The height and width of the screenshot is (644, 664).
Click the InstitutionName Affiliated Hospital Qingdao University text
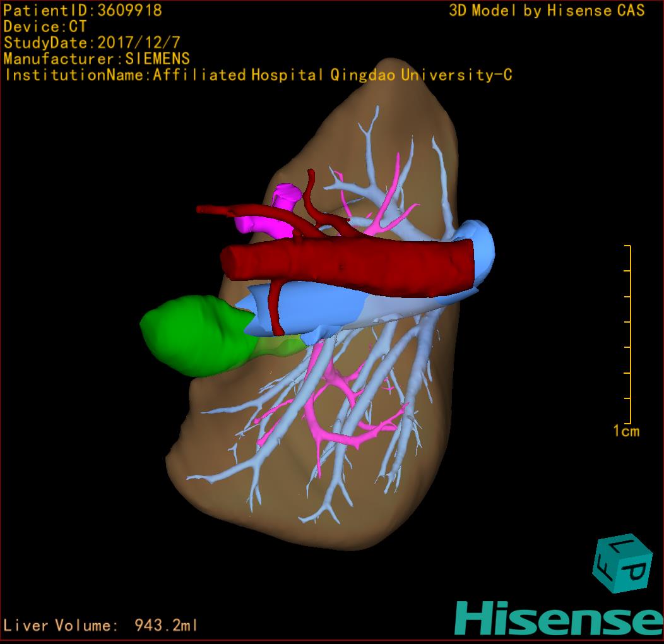258,75
